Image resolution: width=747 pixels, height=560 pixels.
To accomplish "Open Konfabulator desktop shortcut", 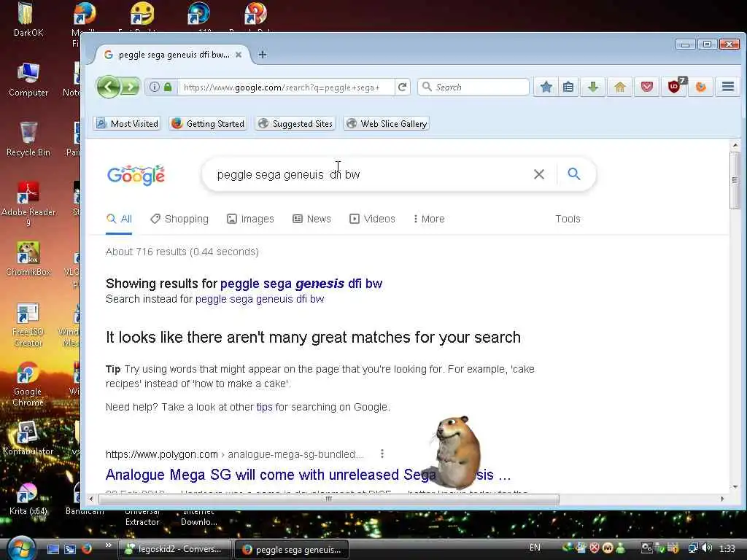I will click(x=28, y=438).
